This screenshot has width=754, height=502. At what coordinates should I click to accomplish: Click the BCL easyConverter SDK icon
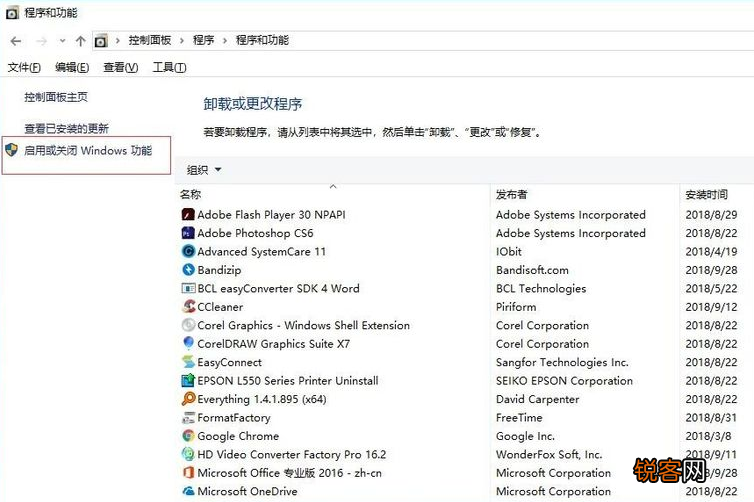(x=188, y=288)
